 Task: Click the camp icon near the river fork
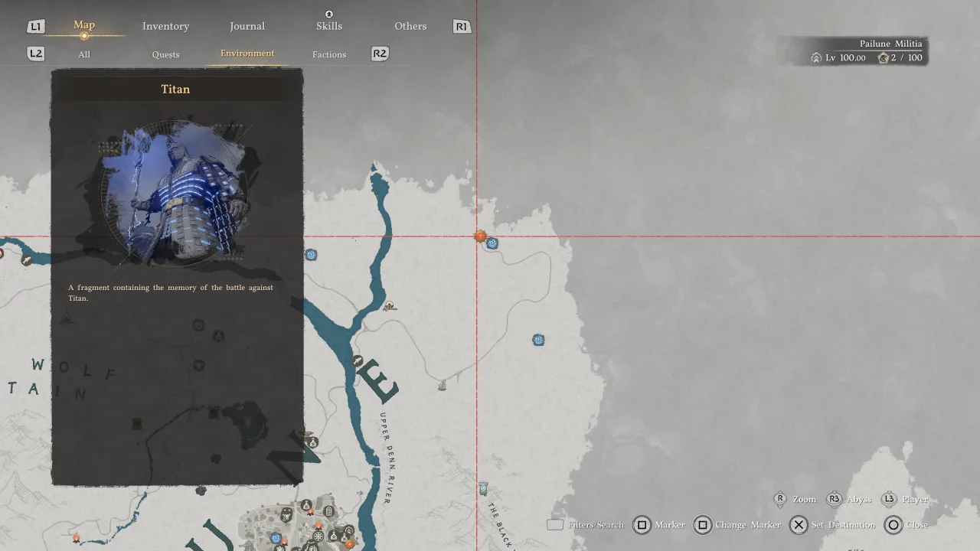(x=389, y=306)
